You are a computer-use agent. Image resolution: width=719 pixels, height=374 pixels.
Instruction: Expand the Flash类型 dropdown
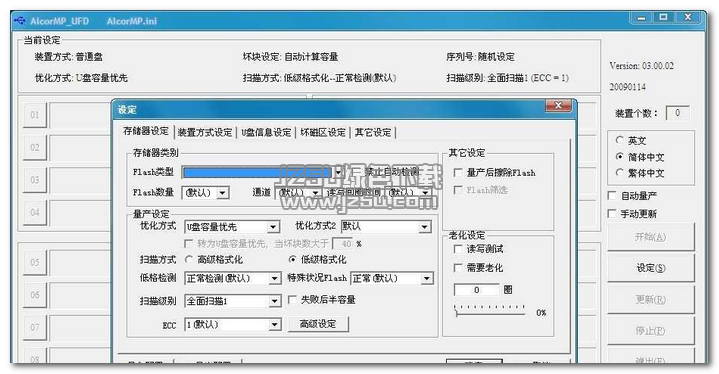[338, 173]
